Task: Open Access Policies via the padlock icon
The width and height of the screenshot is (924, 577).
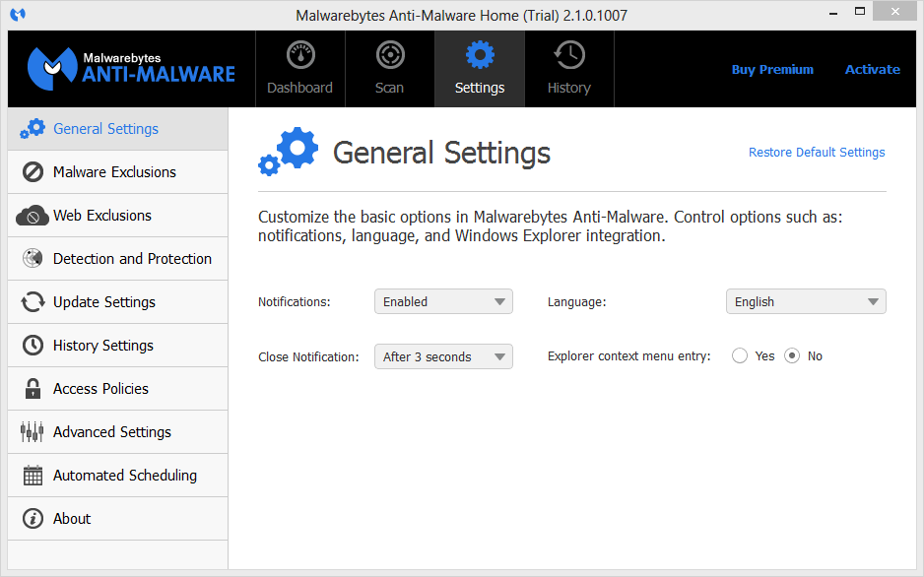Action: 33,389
